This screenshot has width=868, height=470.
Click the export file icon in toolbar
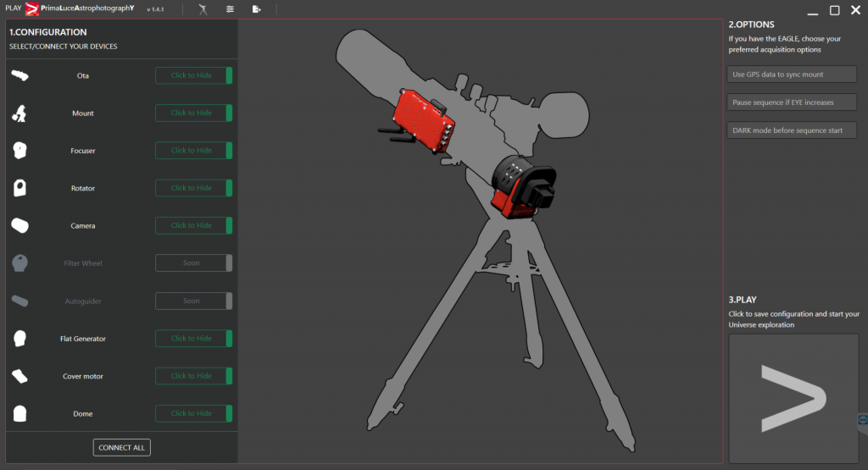pos(256,9)
